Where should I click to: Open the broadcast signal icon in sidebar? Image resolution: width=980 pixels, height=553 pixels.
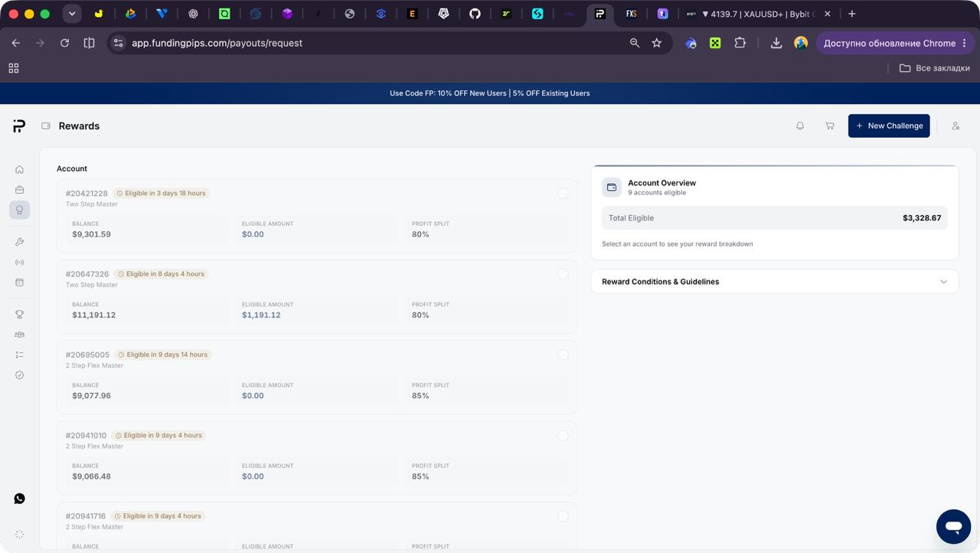coord(19,263)
